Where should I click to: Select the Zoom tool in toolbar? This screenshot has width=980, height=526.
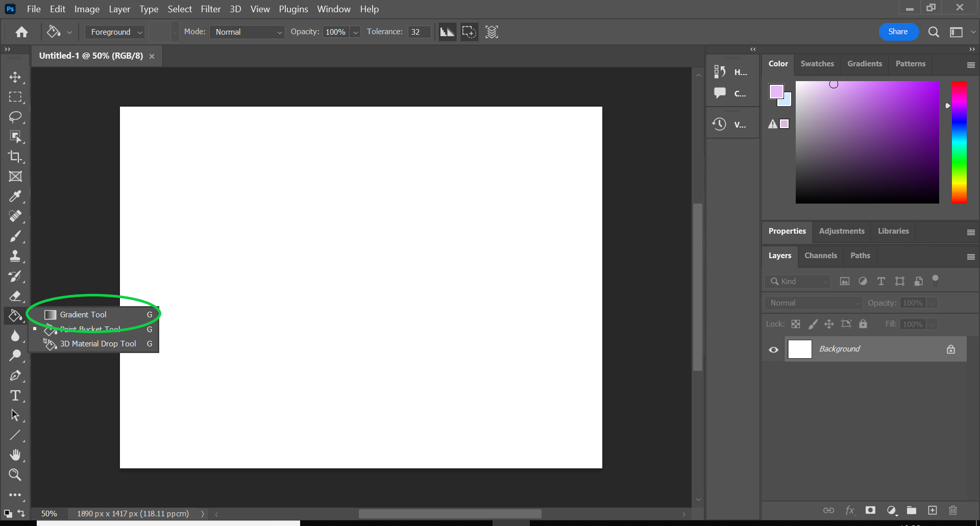point(15,475)
